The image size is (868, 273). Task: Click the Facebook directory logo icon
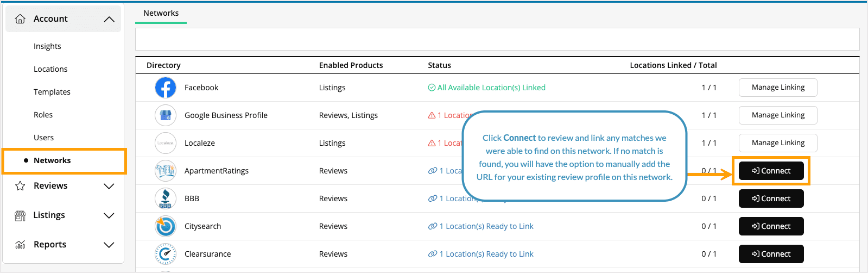tap(166, 88)
